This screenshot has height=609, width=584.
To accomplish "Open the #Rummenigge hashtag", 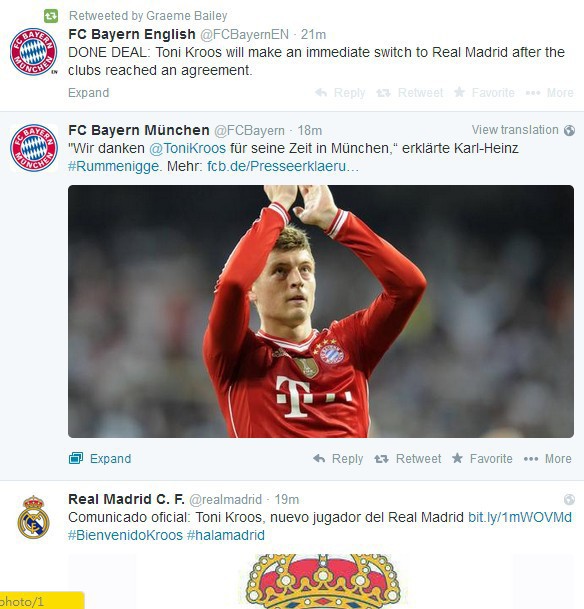I will (x=114, y=166).
